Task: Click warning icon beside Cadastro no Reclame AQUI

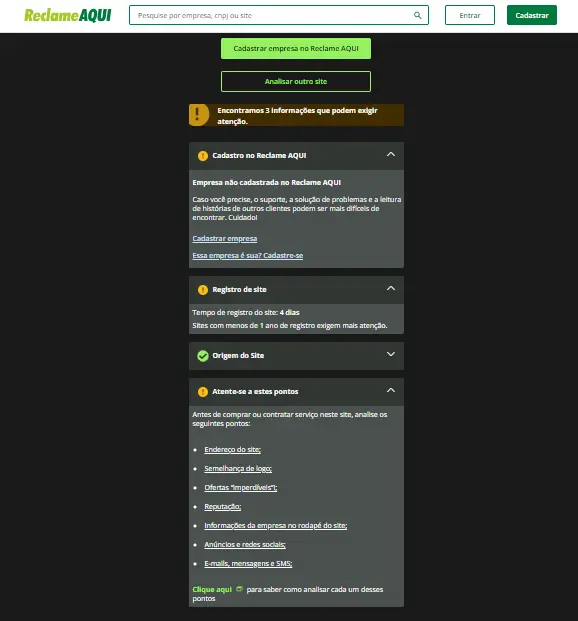Action: tap(203, 156)
